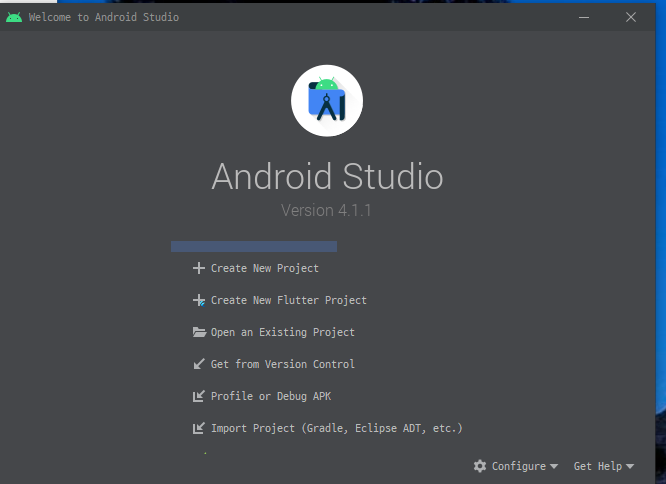Create New Project
Viewport: 666px width, 484px height.
[265, 268]
